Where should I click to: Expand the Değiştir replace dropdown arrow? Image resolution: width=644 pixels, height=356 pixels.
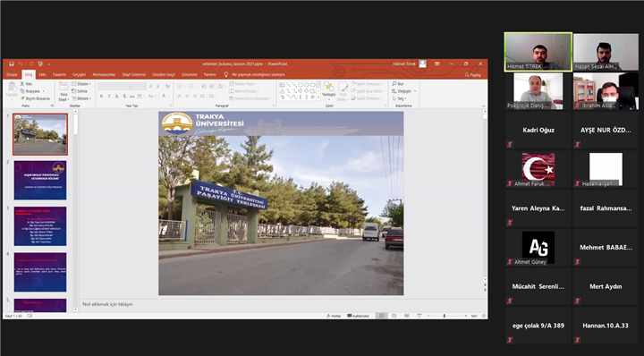pos(415,91)
